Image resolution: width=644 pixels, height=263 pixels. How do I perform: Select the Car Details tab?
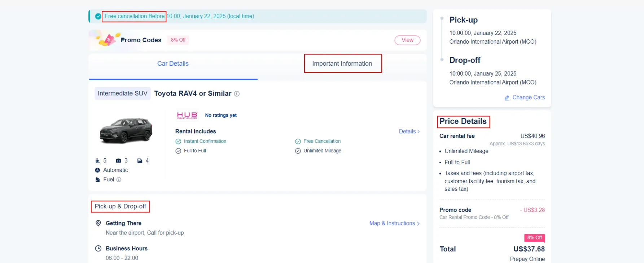pos(173,64)
